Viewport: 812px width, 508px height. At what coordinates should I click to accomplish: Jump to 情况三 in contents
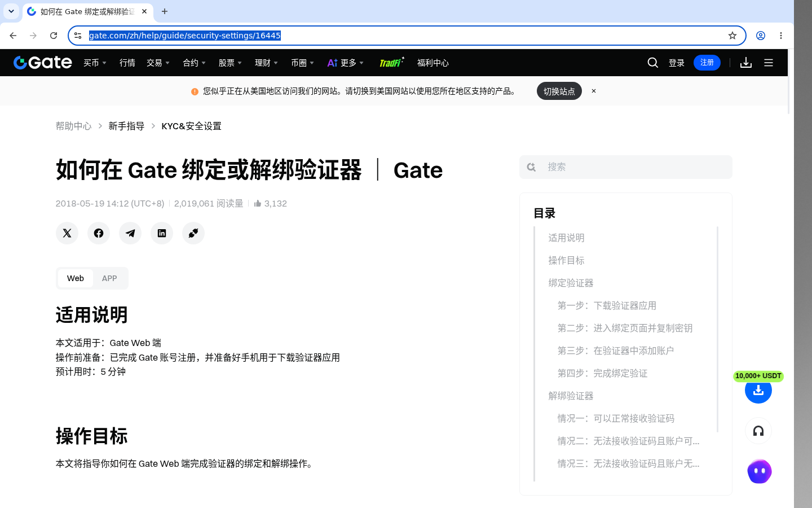pos(628,463)
